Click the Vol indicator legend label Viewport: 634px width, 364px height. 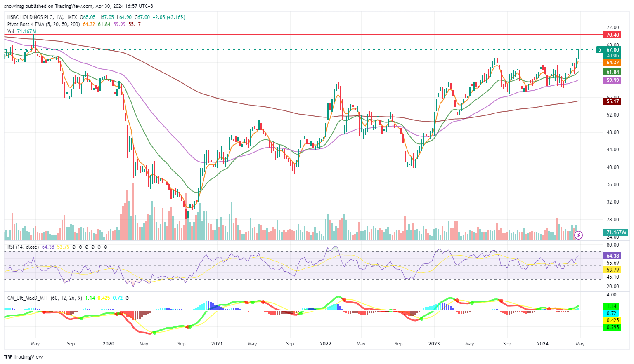click(x=11, y=31)
